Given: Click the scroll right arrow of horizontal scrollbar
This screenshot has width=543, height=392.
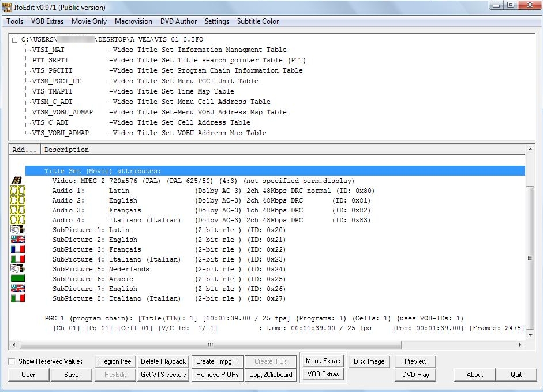Looking at the screenshot, I should tap(520, 345).
